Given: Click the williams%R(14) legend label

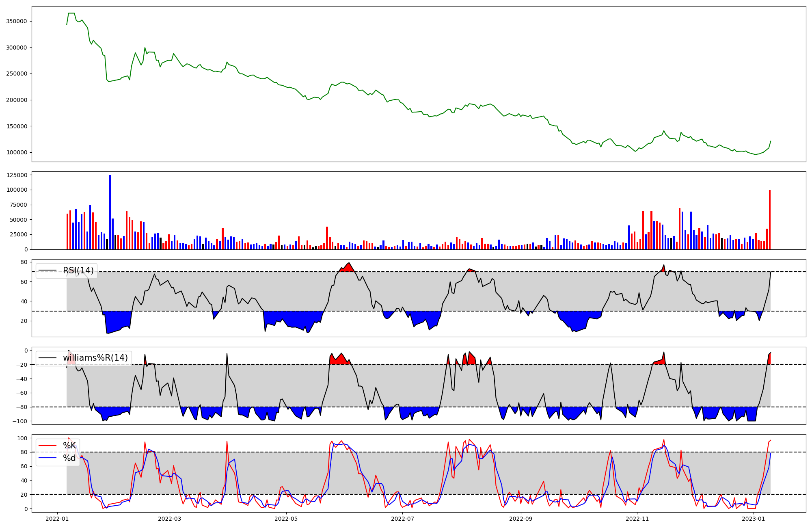Looking at the screenshot, I should pyautogui.click(x=95, y=358).
